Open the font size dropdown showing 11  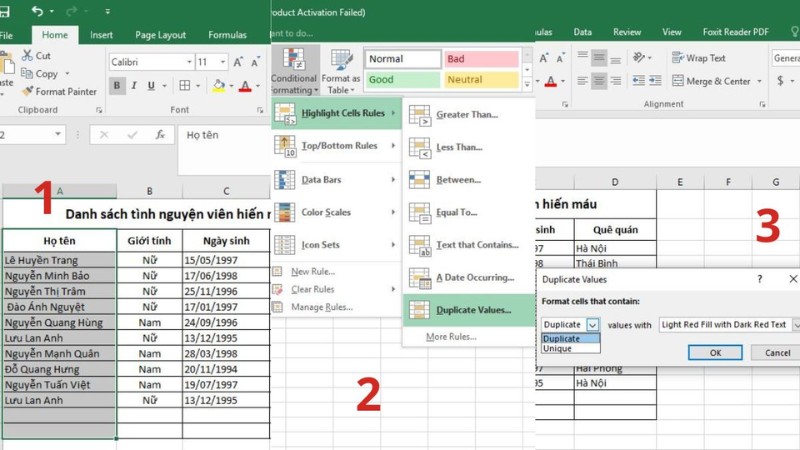222,62
